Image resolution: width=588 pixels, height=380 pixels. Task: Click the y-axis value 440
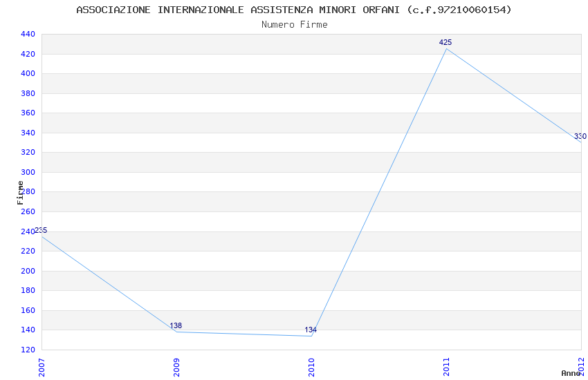click(x=28, y=34)
